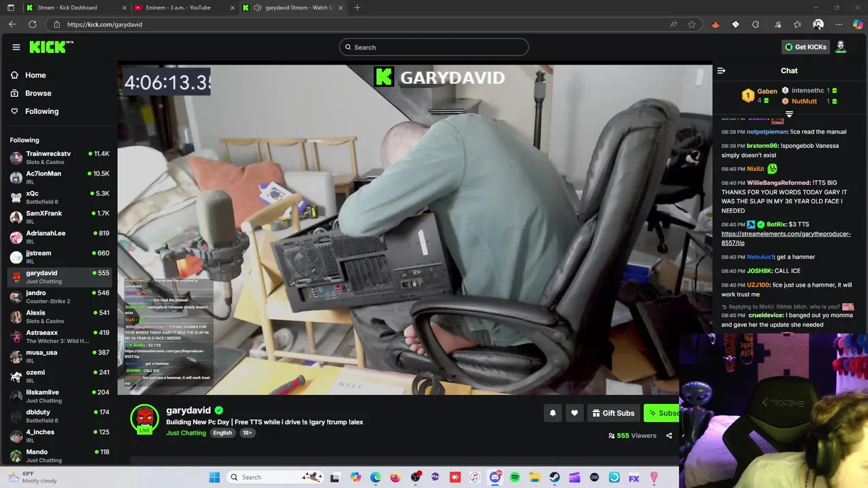This screenshot has height=488, width=868.
Task: Open user profile avatar menu
Action: point(841,47)
